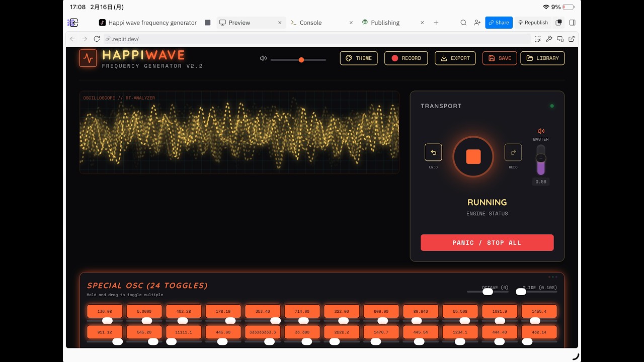Click the master value 0.56 readout
Screen dimensions: 644x362
[x=541, y=182]
